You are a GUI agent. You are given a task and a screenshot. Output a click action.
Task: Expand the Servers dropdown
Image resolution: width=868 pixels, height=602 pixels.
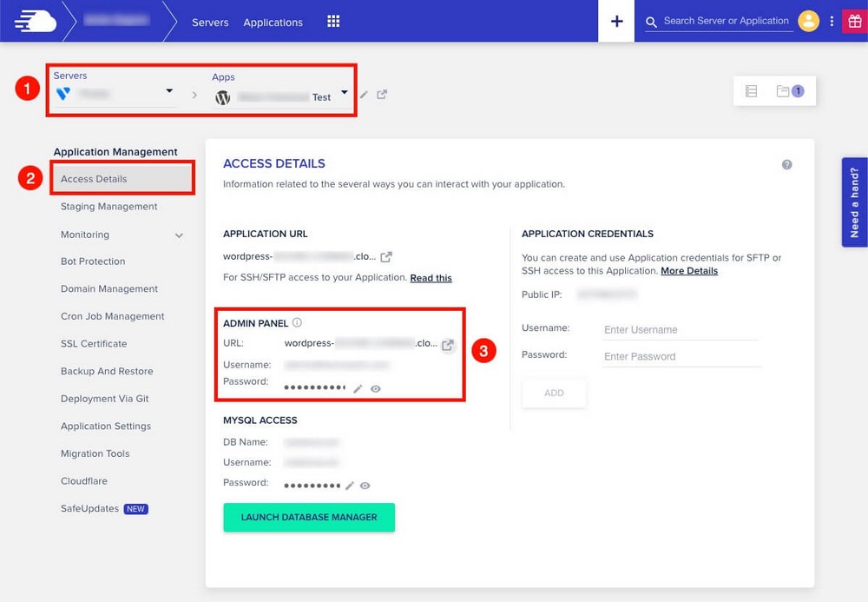point(169,92)
